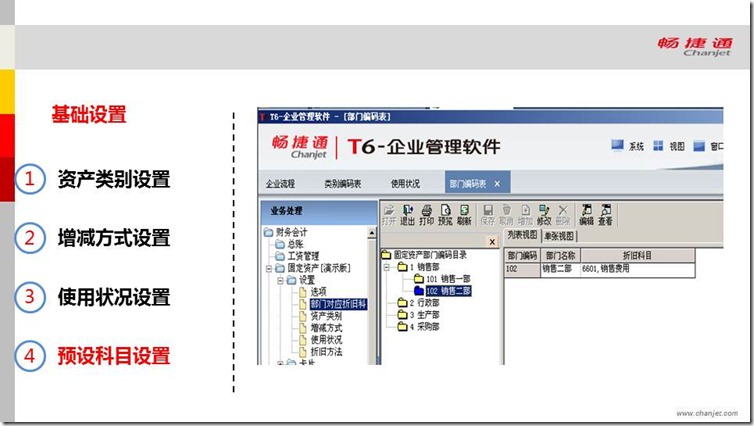The height and width of the screenshot is (426, 754).
Task: Collapse the 固定资产[演示版] tree node
Action: pos(269,268)
